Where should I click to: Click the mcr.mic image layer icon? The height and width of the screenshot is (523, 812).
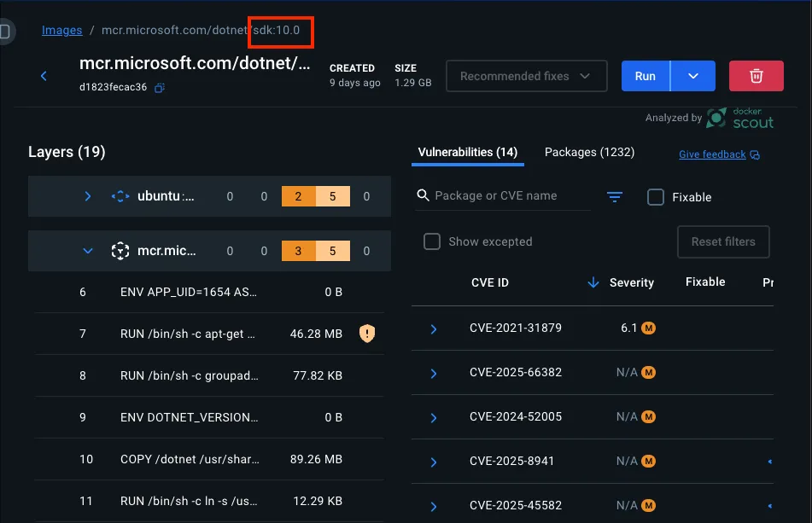(x=120, y=251)
